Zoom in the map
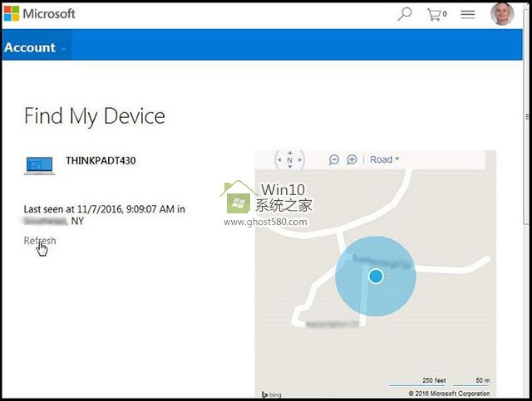Image resolution: width=532 pixels, height=401 pixels. (352, 159)
